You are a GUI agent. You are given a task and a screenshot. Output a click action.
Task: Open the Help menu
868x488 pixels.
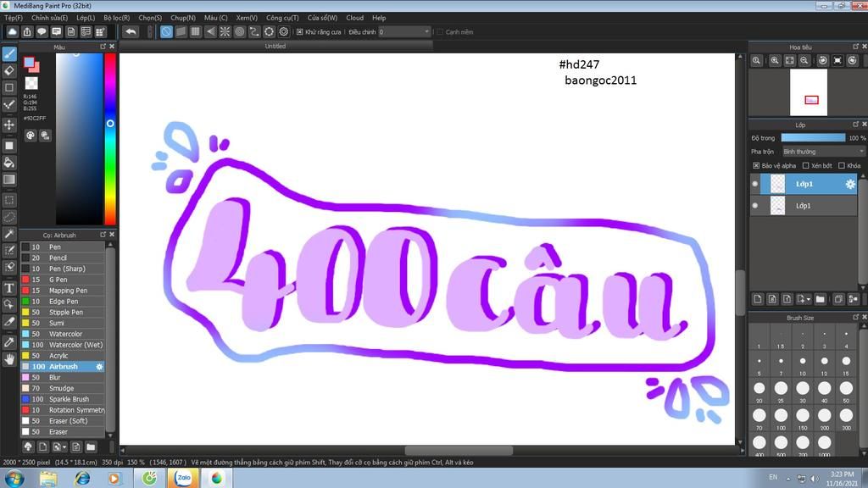coord(379,18)
